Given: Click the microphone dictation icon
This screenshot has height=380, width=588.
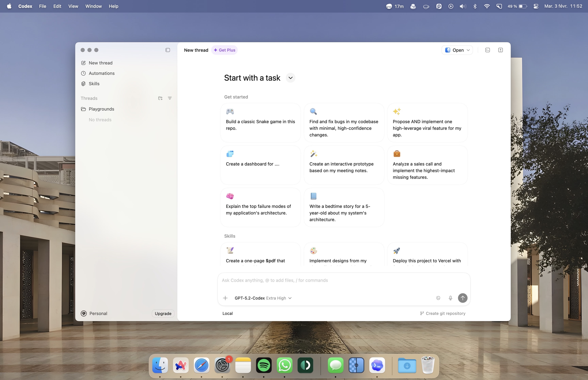Looking at the screenshot, I should [450, 298].
